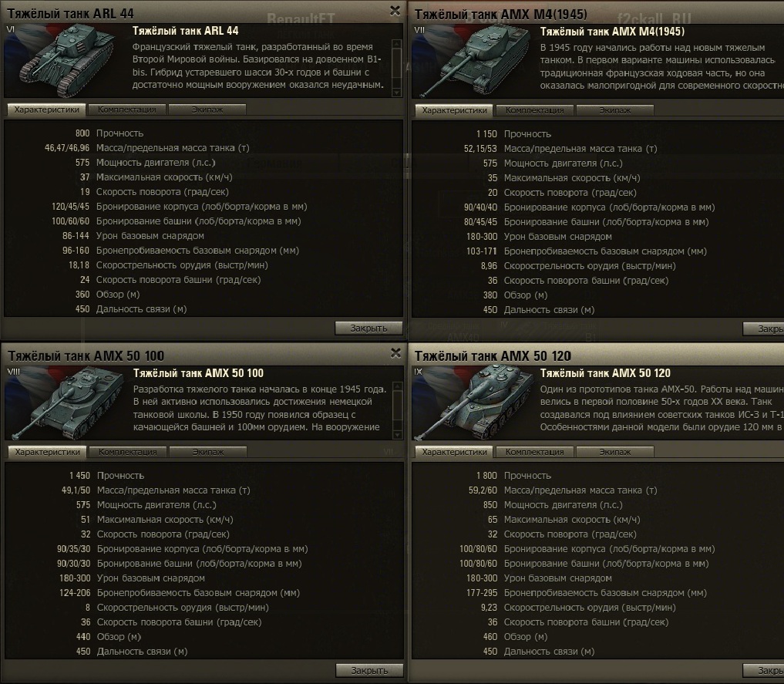The image size is (784, 684).
Task: Click the ARL 44 tank thumbnail image
Action: point(65,60)
